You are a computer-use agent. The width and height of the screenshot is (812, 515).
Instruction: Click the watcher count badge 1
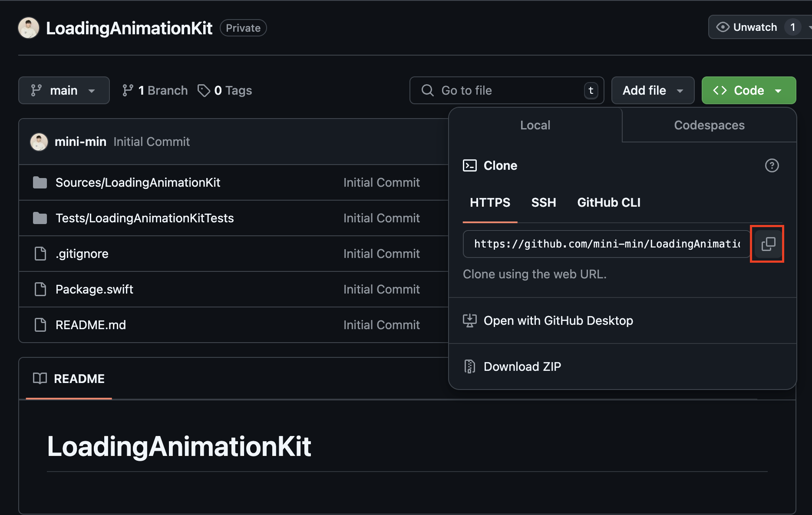792,27
